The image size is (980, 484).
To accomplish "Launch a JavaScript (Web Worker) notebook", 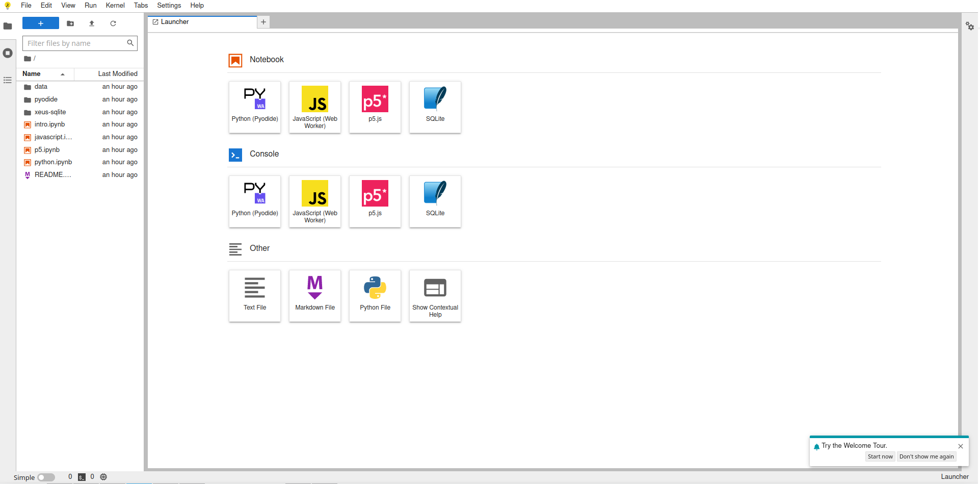I will tap(314, 107).
